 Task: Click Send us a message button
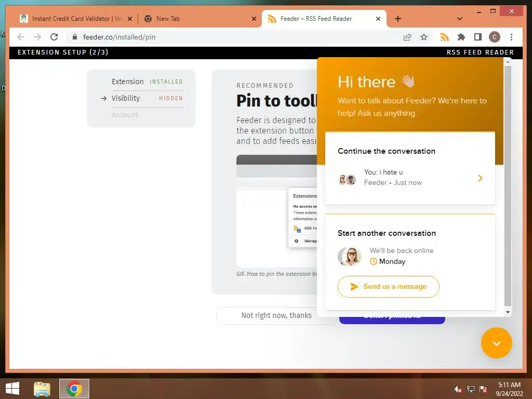pos(388,287)
